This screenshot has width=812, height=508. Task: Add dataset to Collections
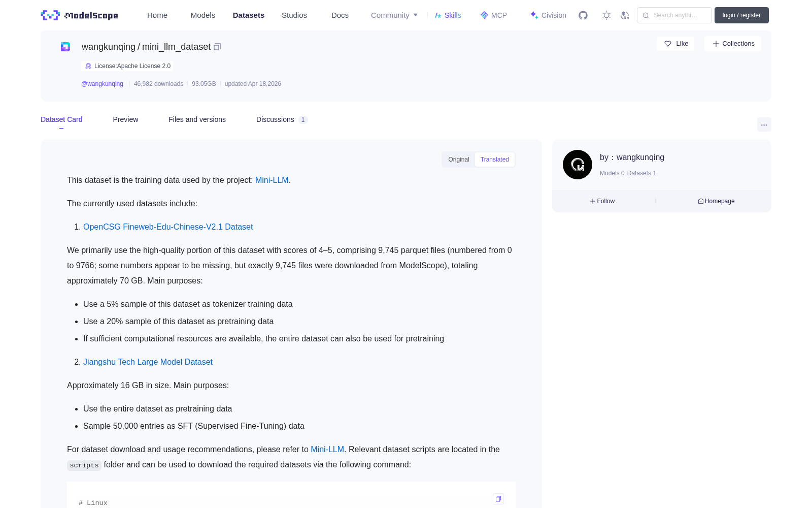pos(733,44)
